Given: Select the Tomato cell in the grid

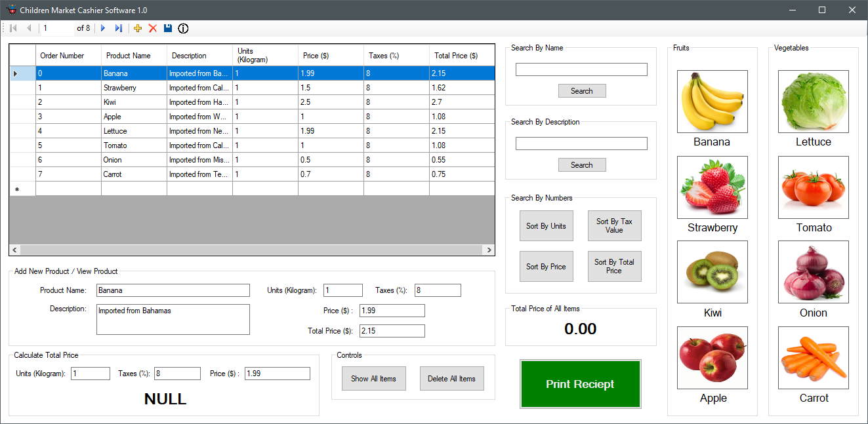Looking at the screenshot, I should pyautogui.click(x=134, y=145).
